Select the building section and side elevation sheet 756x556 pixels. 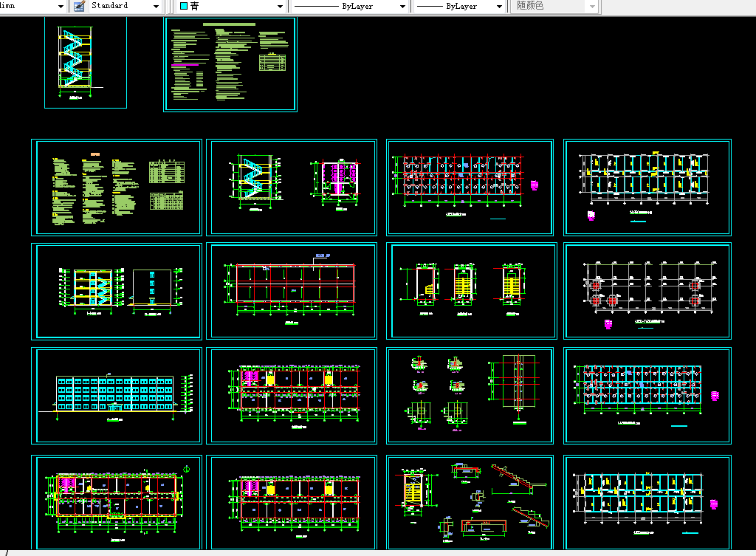pyautogui.click(x=117, y=291)
